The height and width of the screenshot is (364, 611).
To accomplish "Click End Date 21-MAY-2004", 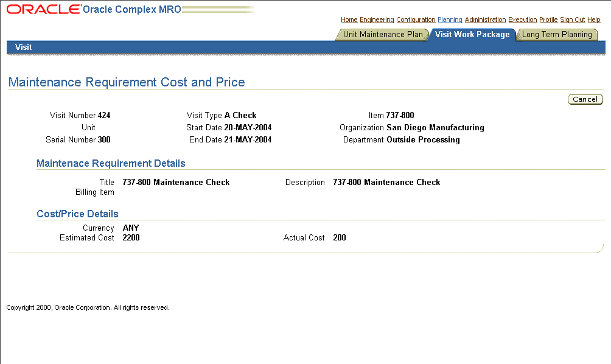I will pyautogui.click(x=248, y=139).
